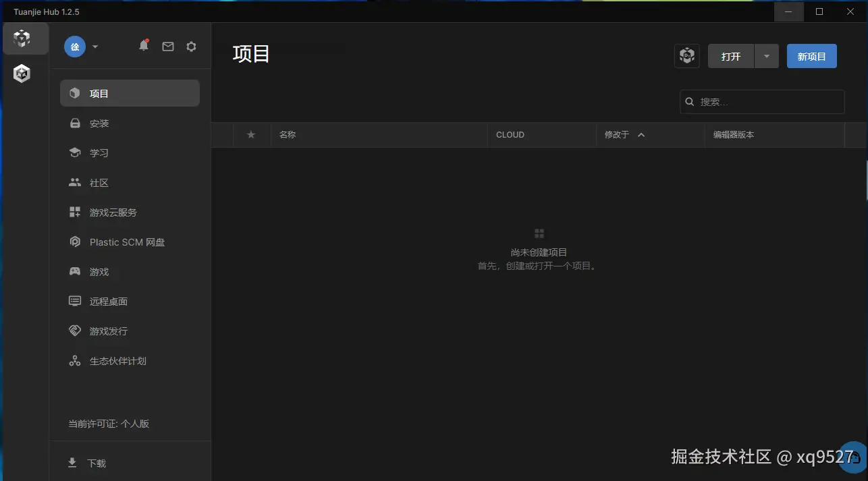Click the 游戏云服务 grid-plus icon
868x481 pixels.
click(75, 213)
